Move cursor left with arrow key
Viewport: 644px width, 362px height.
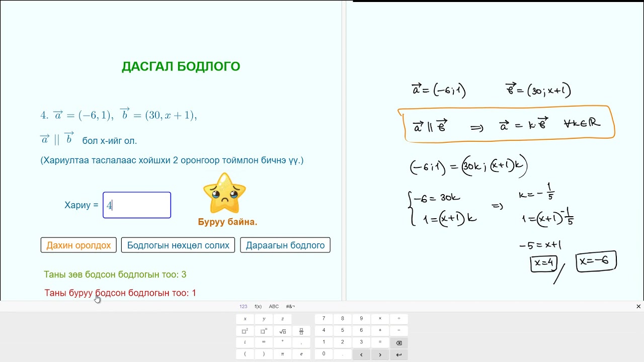[361, 354]
